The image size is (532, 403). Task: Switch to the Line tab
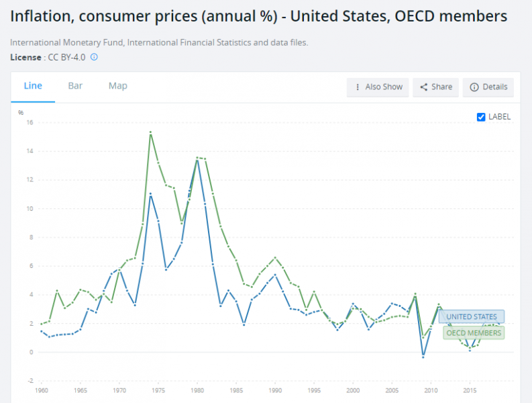click(33, 86)
